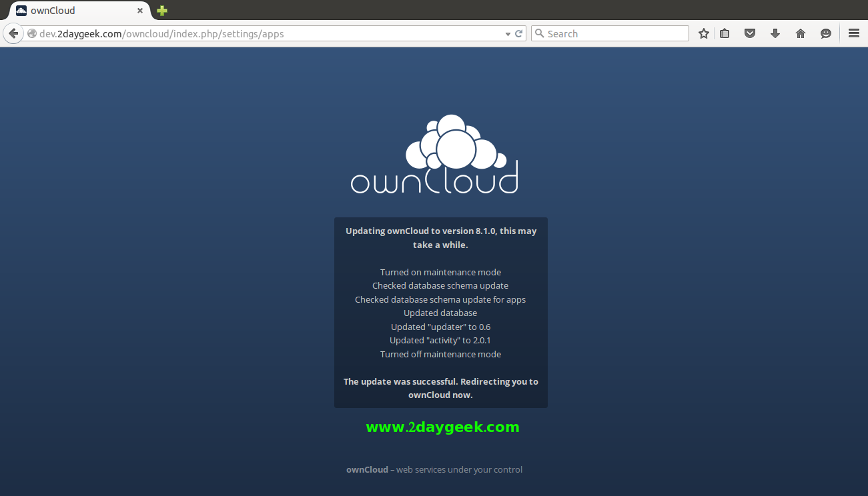The height and width of the screenshot is (496, 868).
Task: Open the Downloads arrow icon
Action: coord(775,33)
